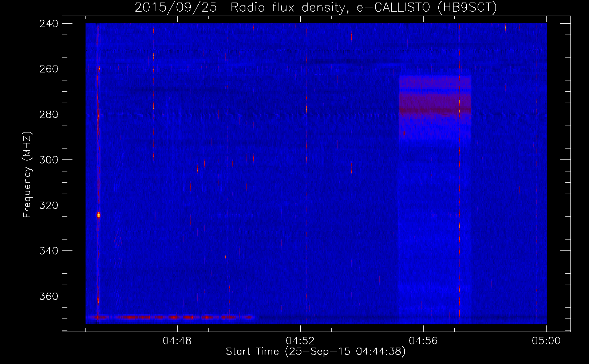This screenshot has width=589, height=364.
Task: Click the "Frequency (MHZ)" axis label
Action: point(27,175)
